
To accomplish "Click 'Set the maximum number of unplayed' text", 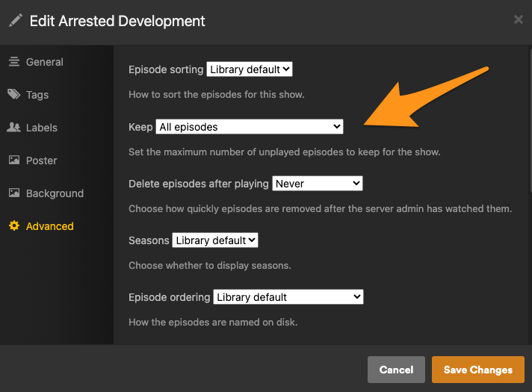I will click(285, 152).
